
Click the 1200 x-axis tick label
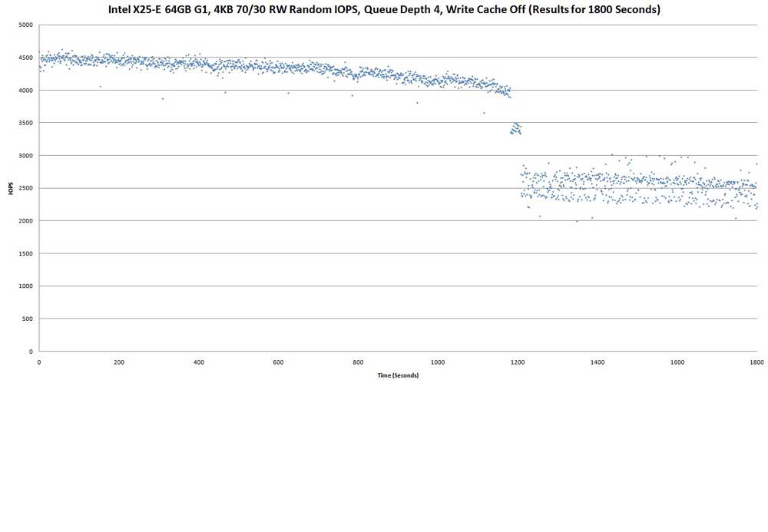(518, 362)
